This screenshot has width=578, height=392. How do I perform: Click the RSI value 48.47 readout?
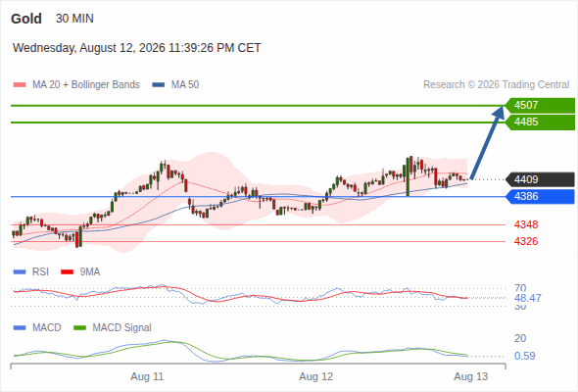[528, 298]
